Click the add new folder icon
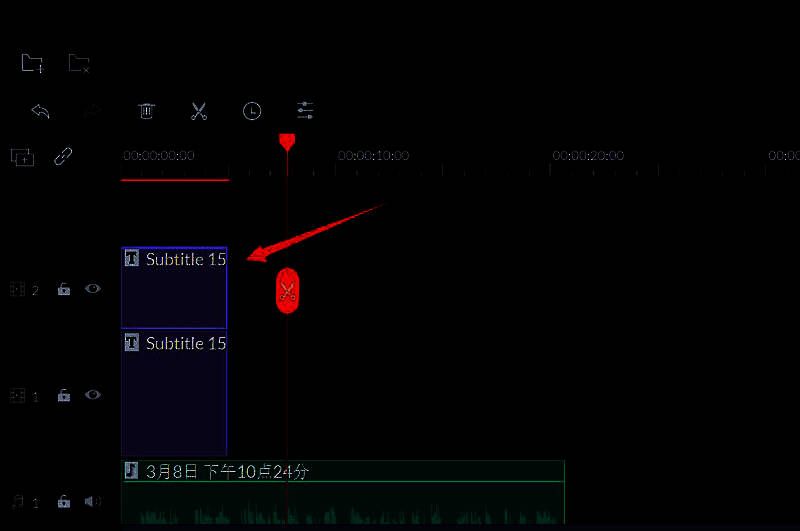Viewport: 800px width, 531px height. (x=32, y=64)
